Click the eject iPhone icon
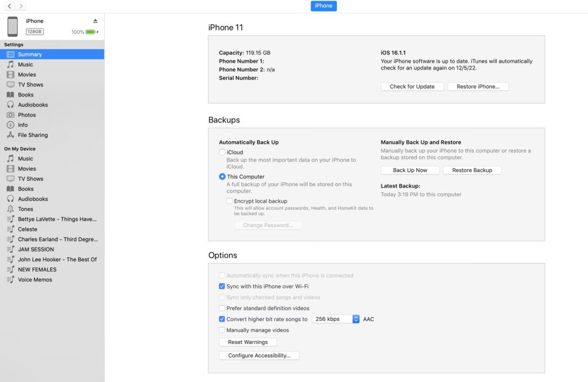Viewport: 588px width, 382px height. tap(95, 21)
